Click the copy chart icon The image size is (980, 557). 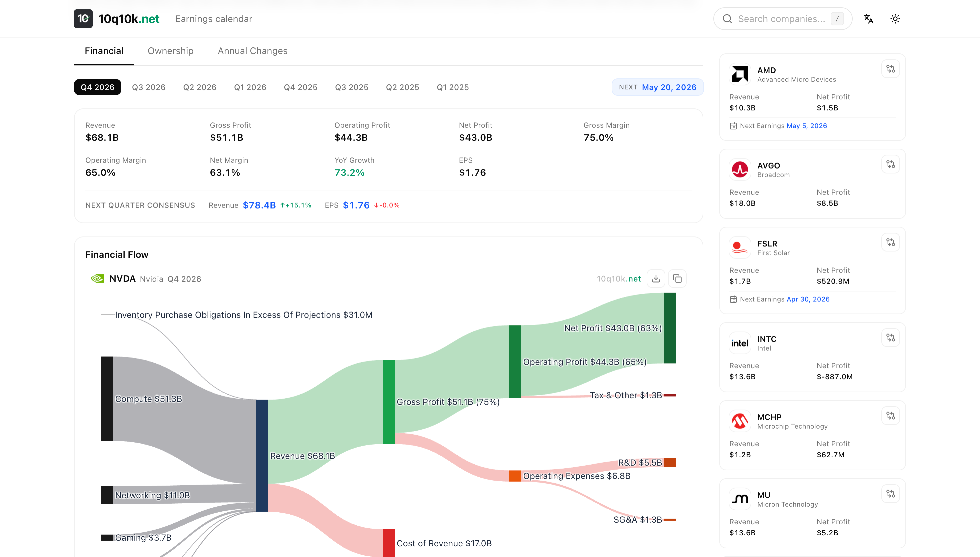[677, 278]
